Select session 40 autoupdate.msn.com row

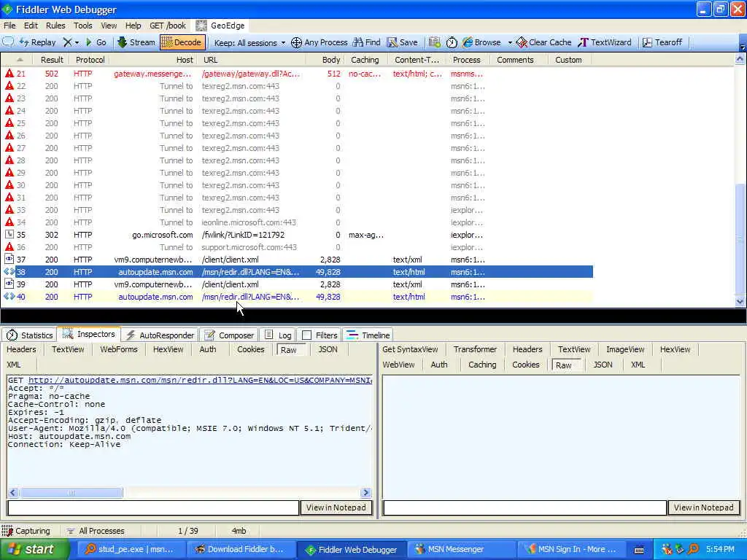coord(296,297)
